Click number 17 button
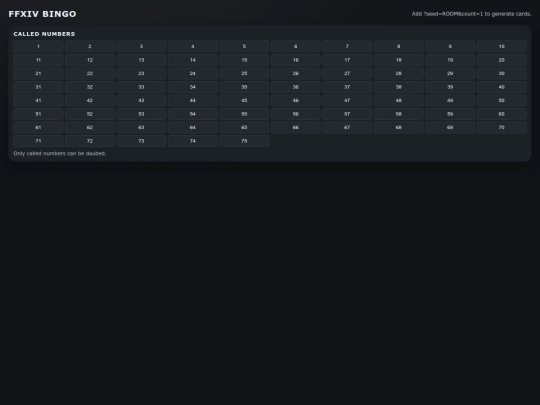Viewport: 540px width, 405px height. pos(347,60)
